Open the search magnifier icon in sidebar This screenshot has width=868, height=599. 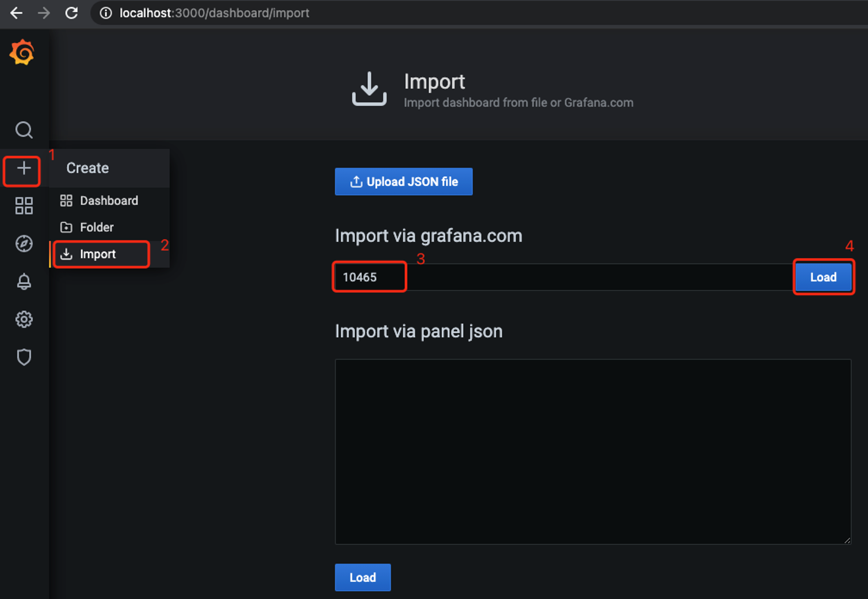point(24,130)
